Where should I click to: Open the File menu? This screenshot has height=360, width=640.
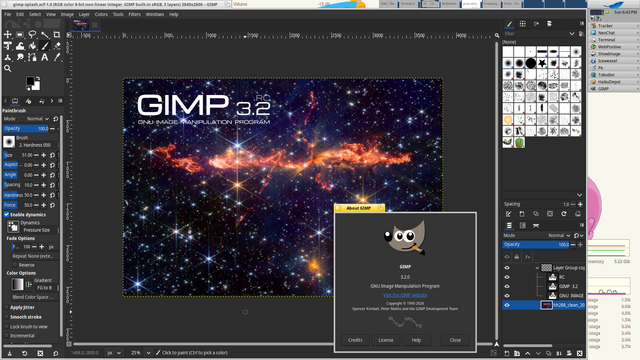(x=8, y=14)
